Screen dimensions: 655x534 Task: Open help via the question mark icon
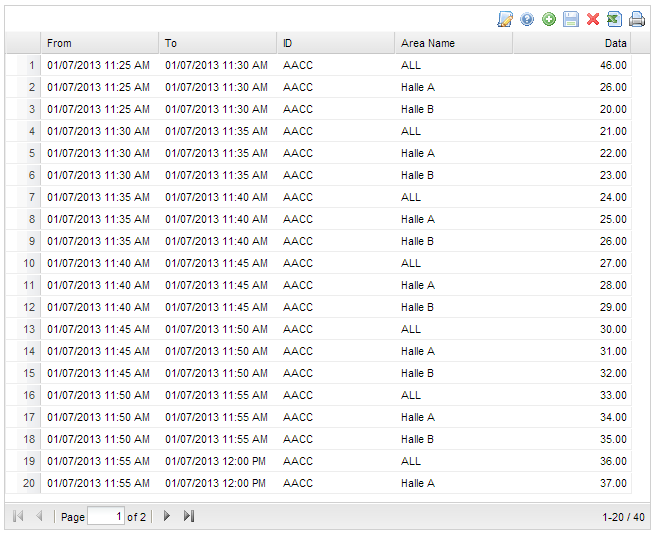click(x=527, y=19)
